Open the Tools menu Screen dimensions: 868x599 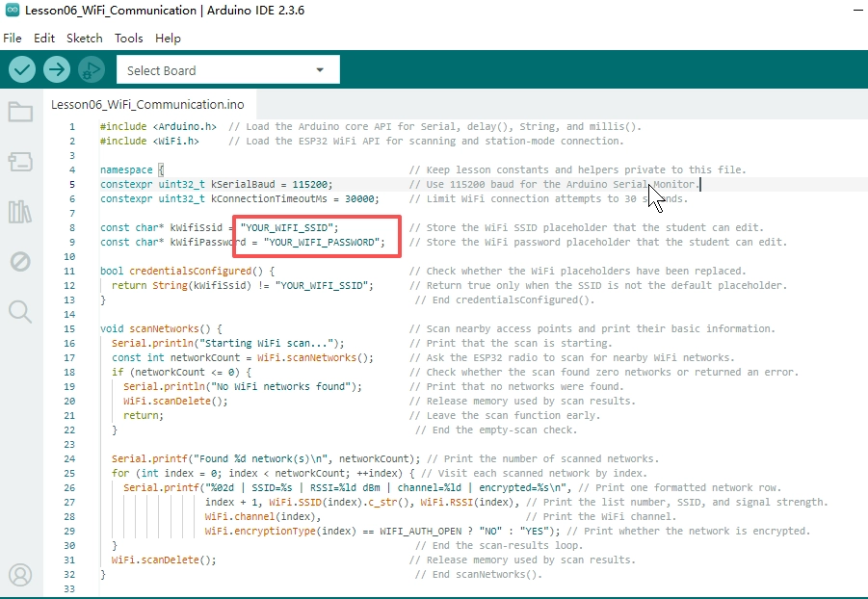pyautogui.click(x=128, y=39)
